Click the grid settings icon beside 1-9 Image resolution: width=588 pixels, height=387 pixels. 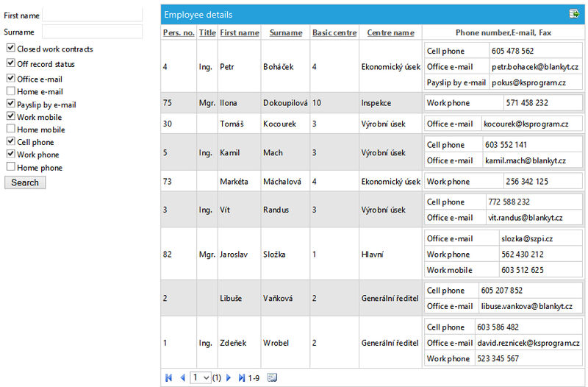(x=272, y=377)
